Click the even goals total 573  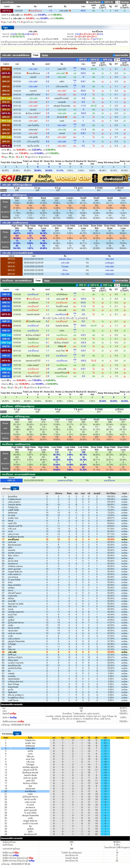pos(119,412)
